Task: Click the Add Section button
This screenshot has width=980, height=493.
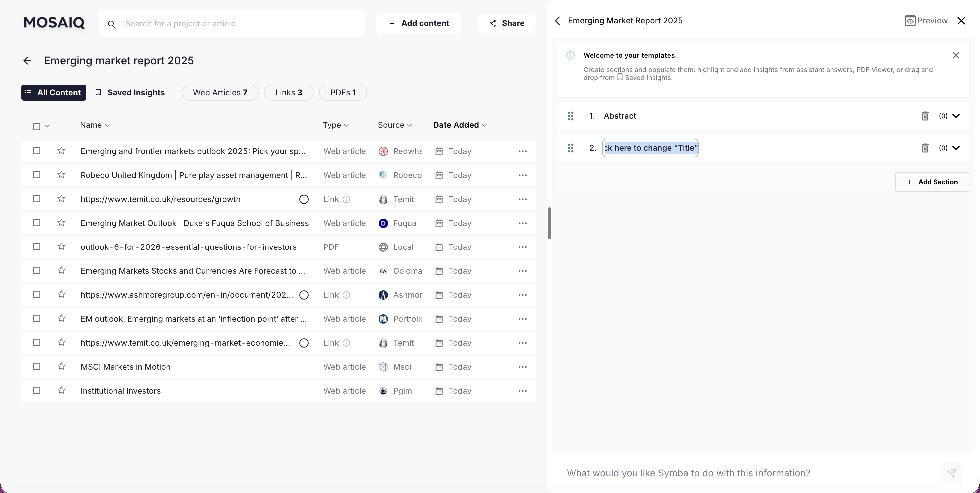Action: [x=932, y=182]
